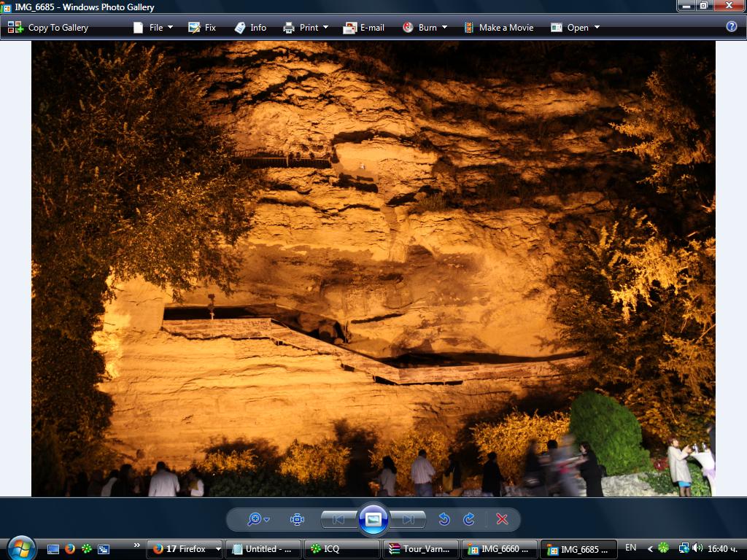747x560 pixels.
Task: Show photo Info panel
Action: pyautogui.click(x=251, y=28)
